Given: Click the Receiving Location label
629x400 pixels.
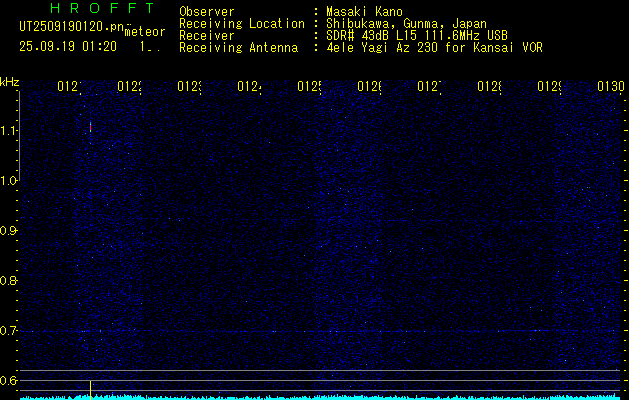Looking at the screenshot, I should pos(242,24).
